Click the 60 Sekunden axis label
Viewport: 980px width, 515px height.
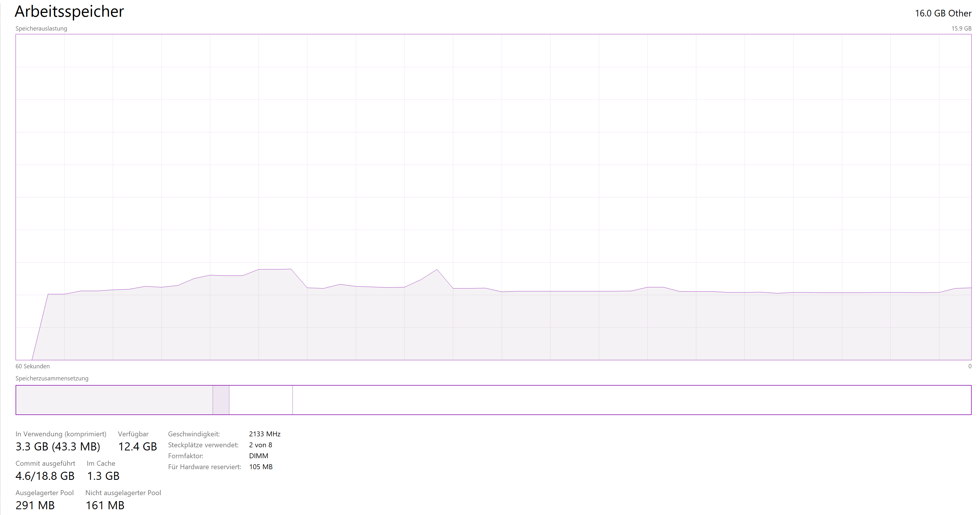32,366
